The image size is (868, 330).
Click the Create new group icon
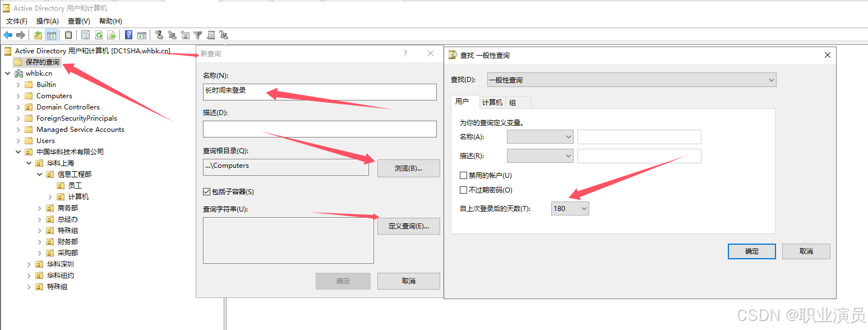pos(172,35)
